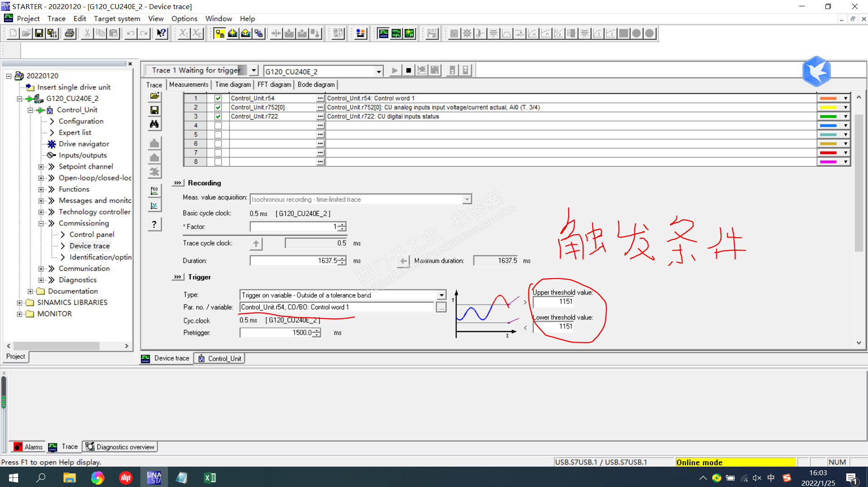
Task: Enable the checkbox for trace row 4
Action: tap(218, 125)
